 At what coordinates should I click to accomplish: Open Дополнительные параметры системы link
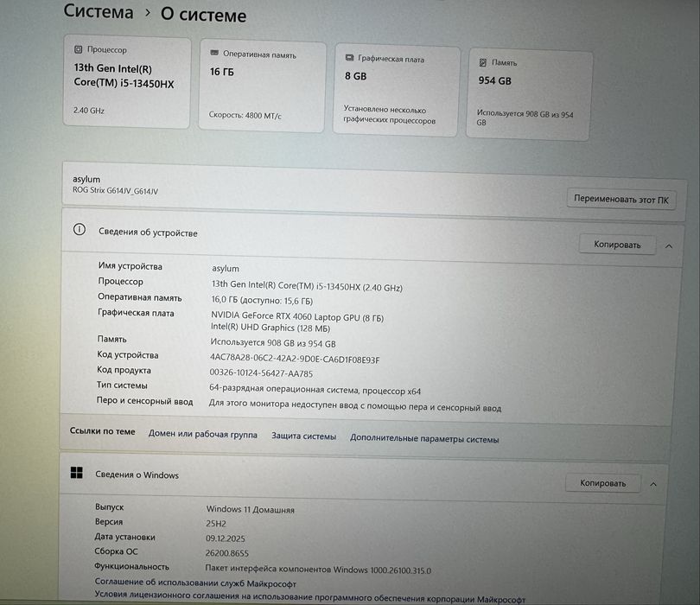point(424,438)
